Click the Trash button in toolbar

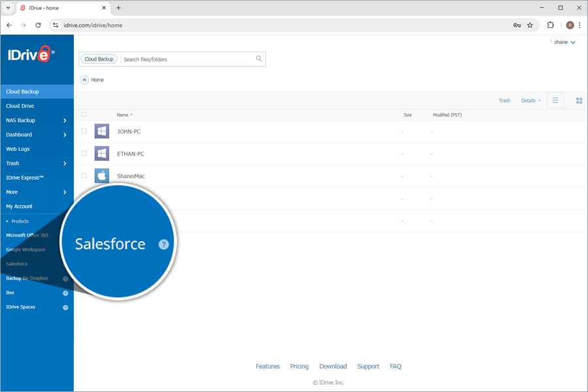tap(504, 101)
